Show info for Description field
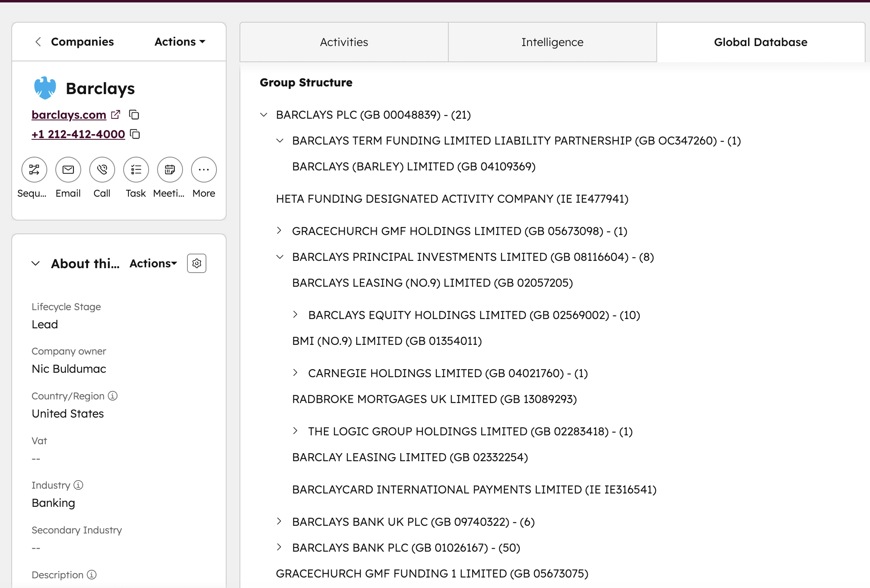 92,575
